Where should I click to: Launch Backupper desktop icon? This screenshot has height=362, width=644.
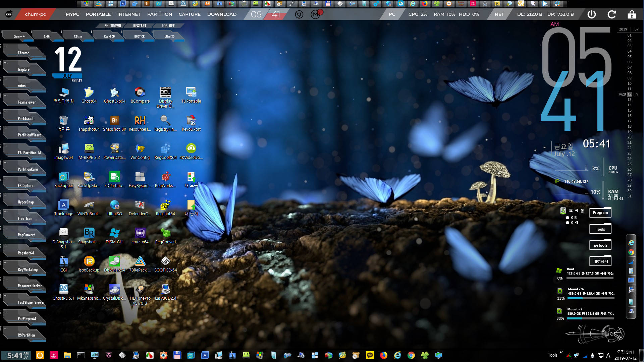(63, 180)
